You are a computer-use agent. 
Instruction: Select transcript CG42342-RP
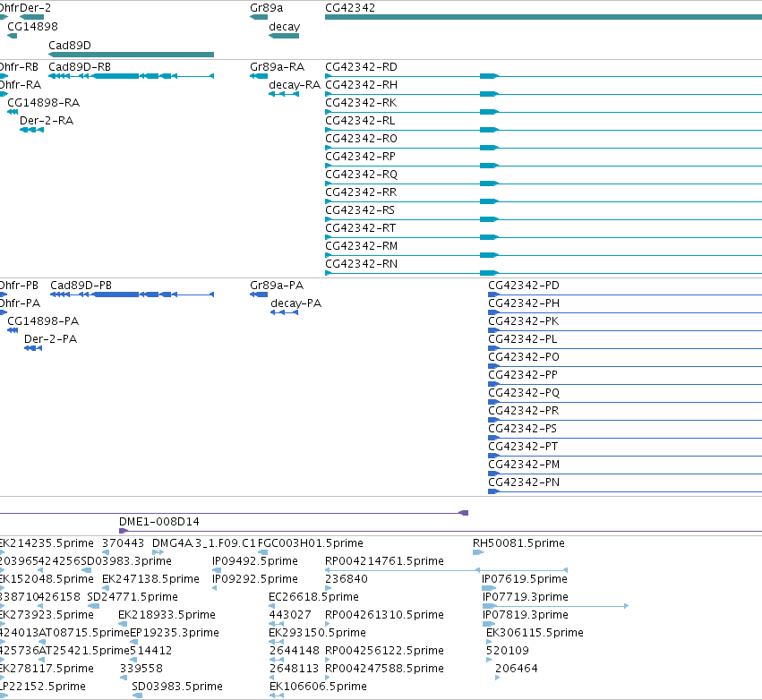(x=360, y=157)
